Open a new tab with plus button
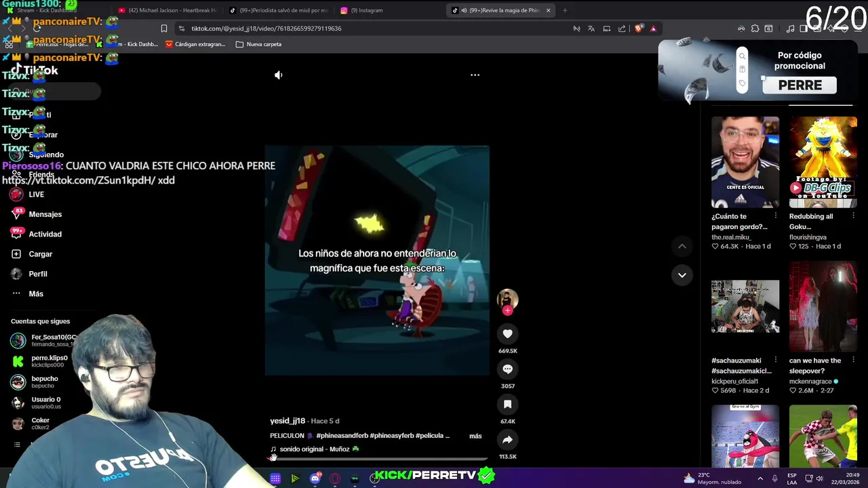 click(565, 10)
